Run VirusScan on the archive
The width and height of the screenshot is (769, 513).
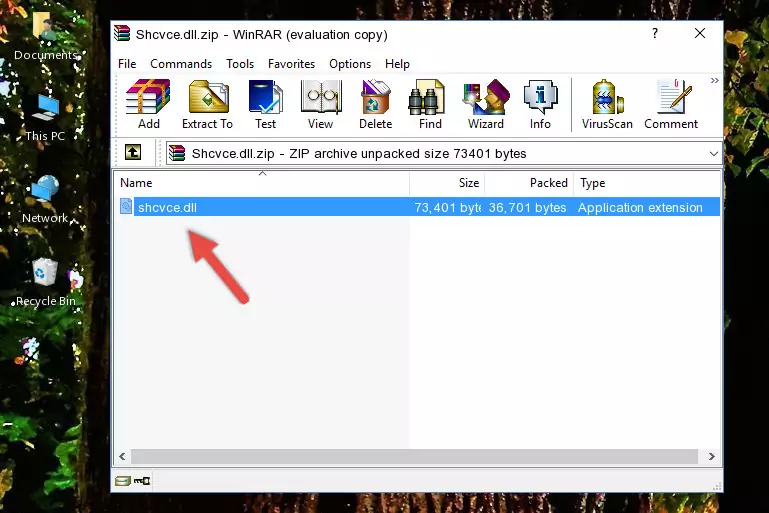(607, 104)
